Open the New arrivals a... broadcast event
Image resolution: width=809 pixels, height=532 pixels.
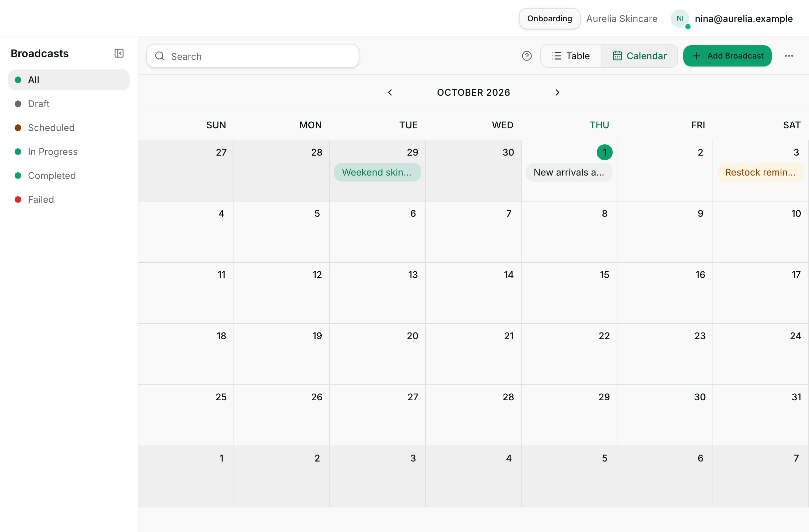pyautogui.click(x=569, y=172)
